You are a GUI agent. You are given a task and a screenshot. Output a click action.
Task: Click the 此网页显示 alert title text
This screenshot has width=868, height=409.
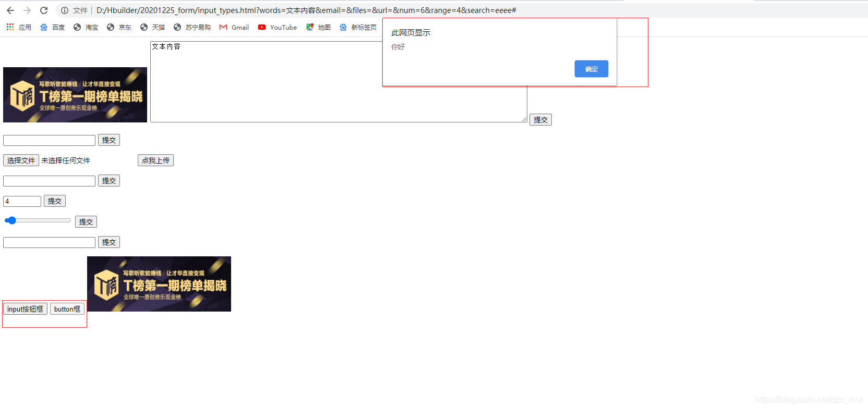[411, 33]
